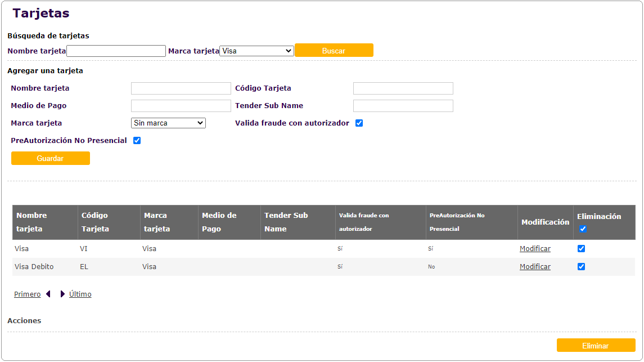This screenshot has height=362, width=644.
Task: Uncheck the Eliminación checkbox for Visa Debito
Action: [581, 266]
